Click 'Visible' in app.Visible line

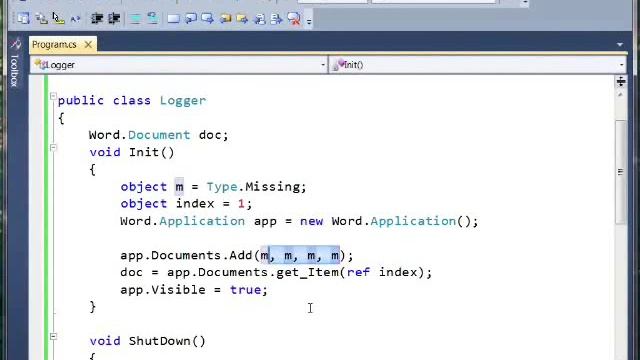pyautogui.click(x=178, y=289)
